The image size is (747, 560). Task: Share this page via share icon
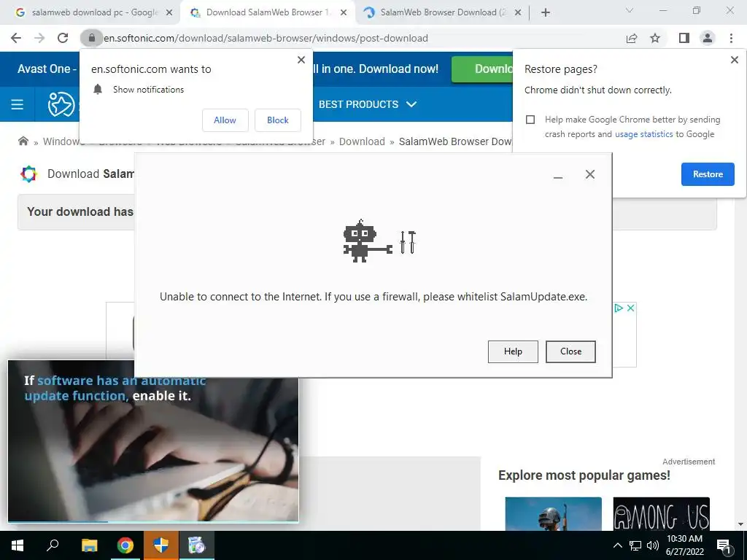click(632, 38)
